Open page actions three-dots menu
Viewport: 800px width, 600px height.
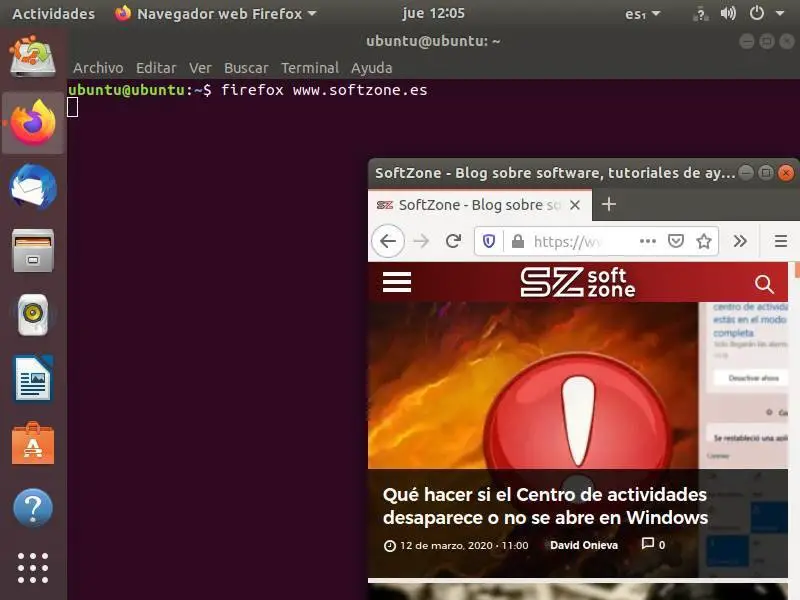pyautogui.click(x=647, y=241)
